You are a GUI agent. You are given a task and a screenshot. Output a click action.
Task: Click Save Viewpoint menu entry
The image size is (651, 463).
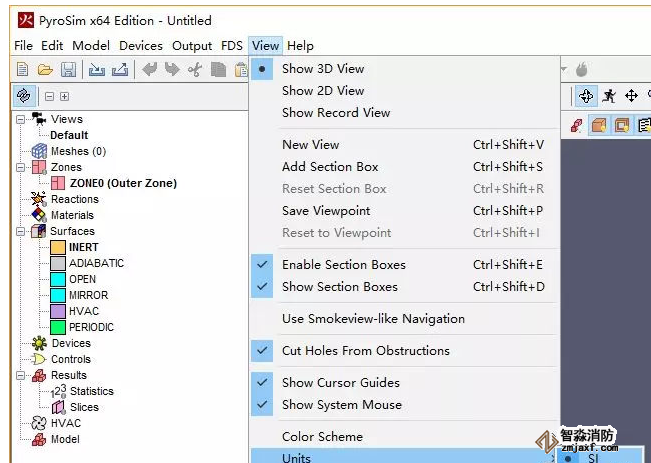pos(326,211)
